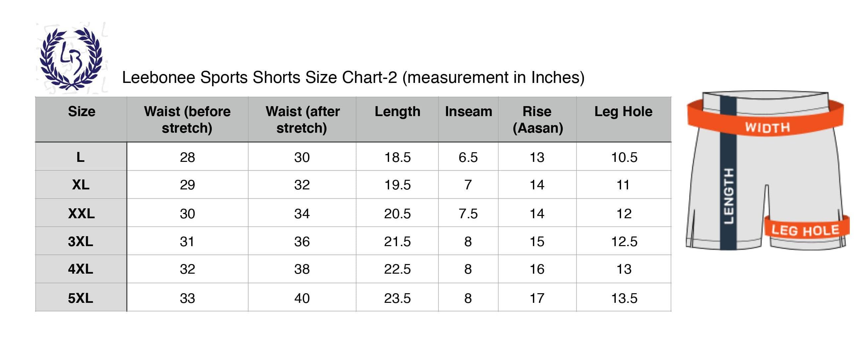Select the Waist (after stretch) header
Screen dimensions: 868x337
coord(302,120)
